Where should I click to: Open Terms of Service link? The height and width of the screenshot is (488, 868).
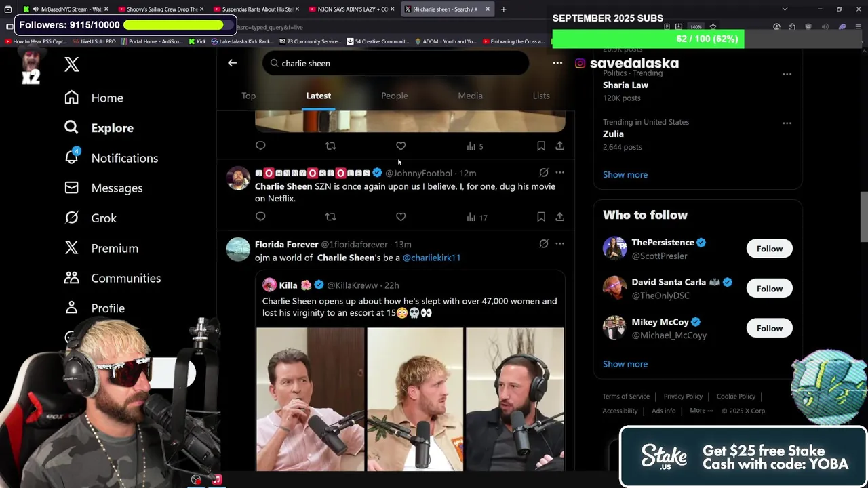[626, 396]
